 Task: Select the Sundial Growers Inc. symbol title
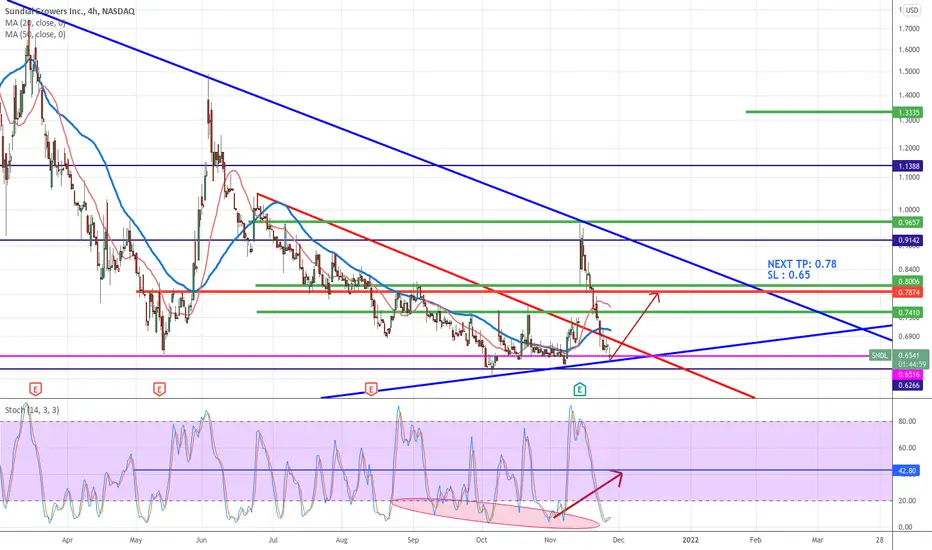coord(70,11)
